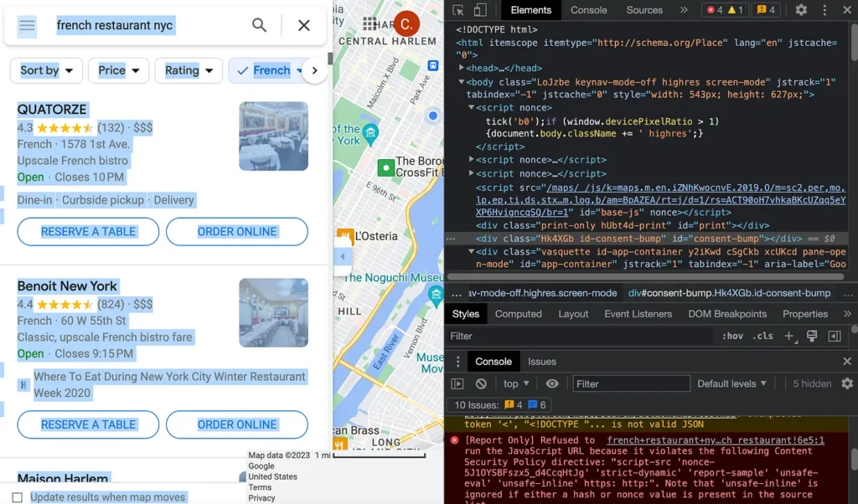The image size is (858, 504).
Task: Open the Sort by dropdown
Action: (47, 70)
